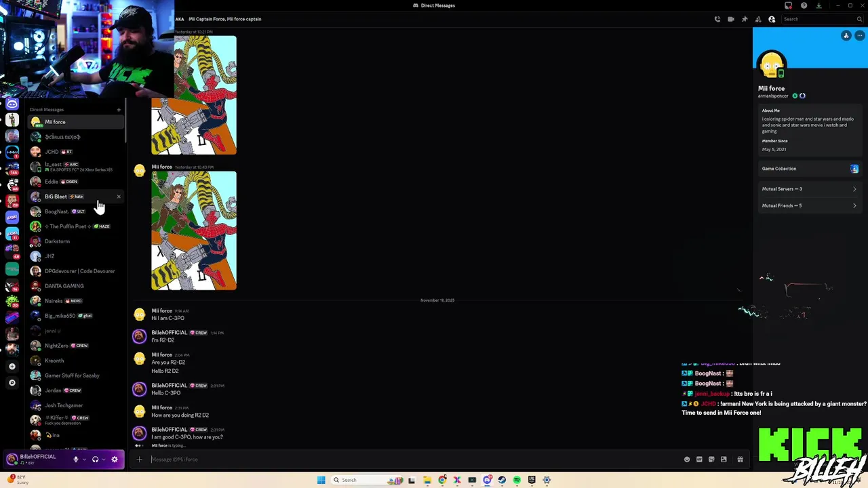Open Discover servers compass icon
The height and width of the screenshot is (488, 868).
[12, 383]
